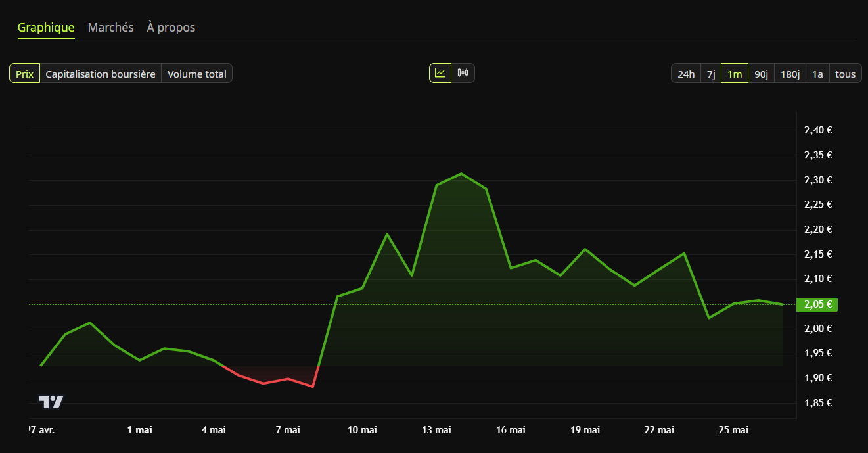Image resolution: width=868 pixels, height=453 pixels.
Task: Open the Graphique tab
Action: click(46, 28)
